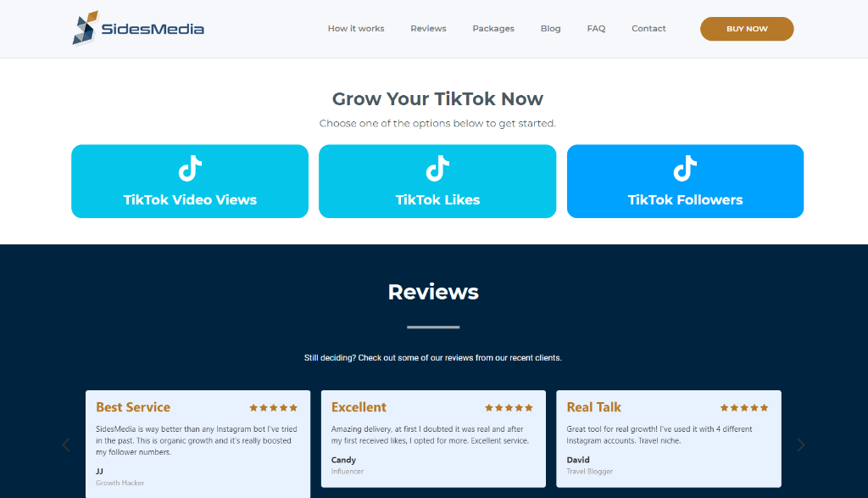Click star rating on Excellent review
Image resolution: width=868 pixels, height=498 pixels.
coord(509,408)
